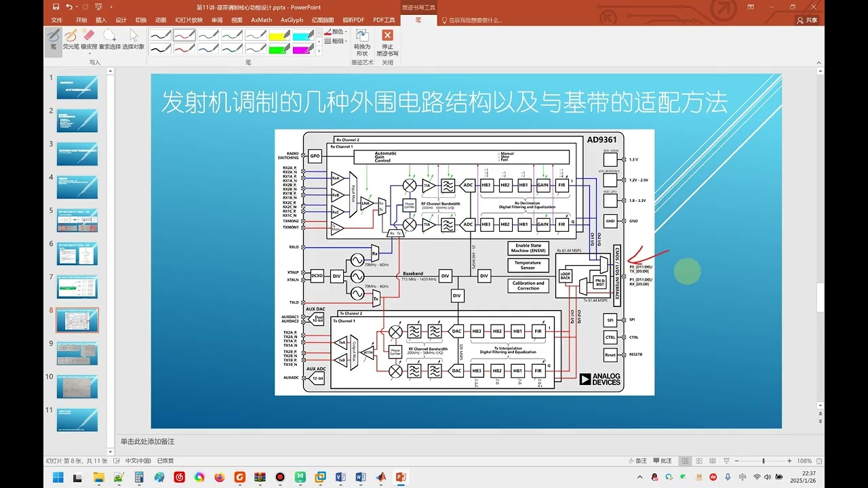
Task: Start slideshow from quick access toolbar icon
Action: pyautogui.click(x=100, y=7)
